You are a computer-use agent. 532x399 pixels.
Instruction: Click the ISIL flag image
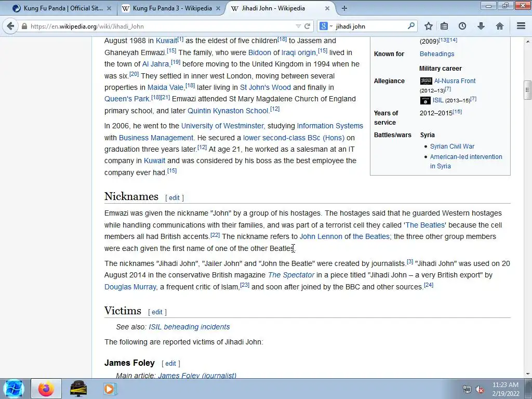click(425, 101)
